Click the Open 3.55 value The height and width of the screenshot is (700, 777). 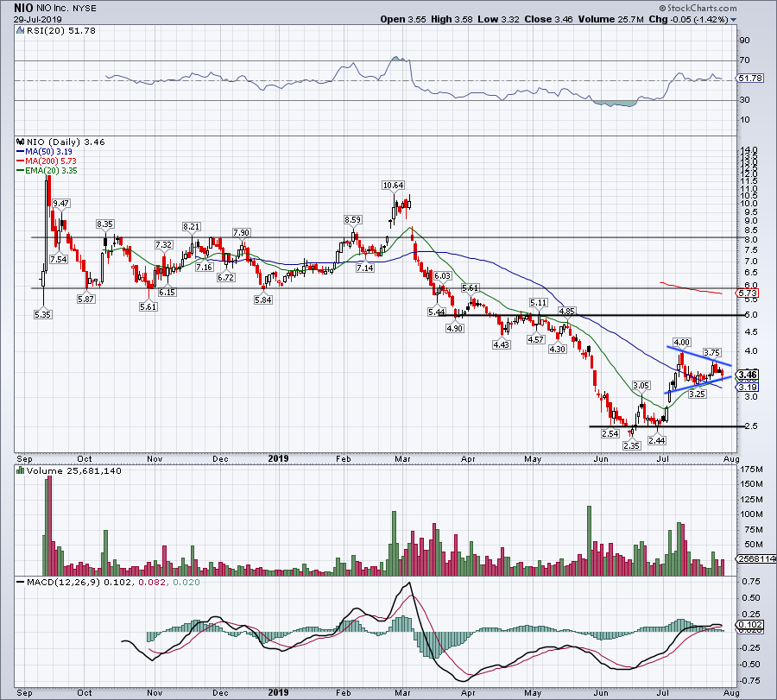pyautogui.click(x=403, y=20)
